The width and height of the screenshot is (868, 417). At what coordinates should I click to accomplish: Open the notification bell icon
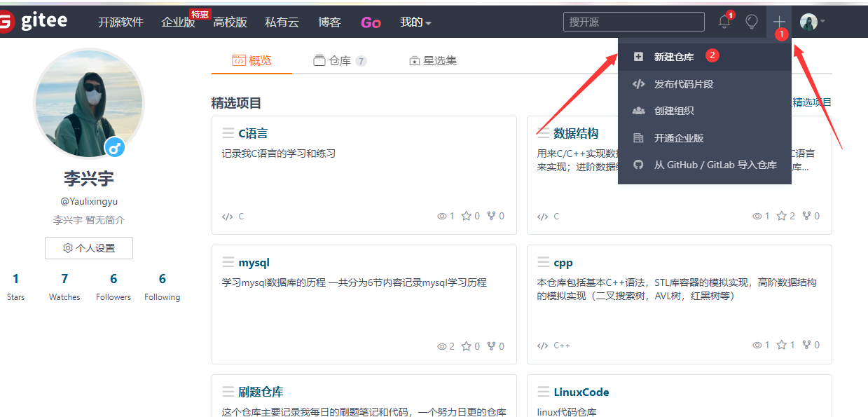(x=724, y=22)
